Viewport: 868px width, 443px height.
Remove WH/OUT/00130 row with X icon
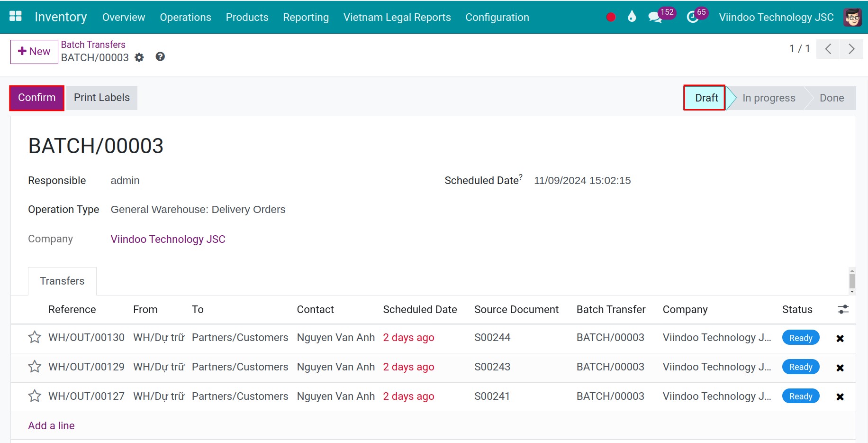[x=840, y=338]
